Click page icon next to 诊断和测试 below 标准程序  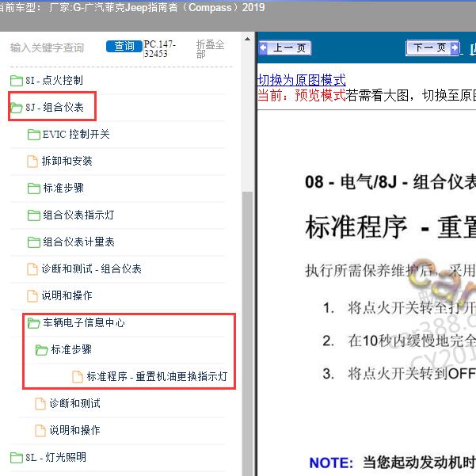point(40,404)
